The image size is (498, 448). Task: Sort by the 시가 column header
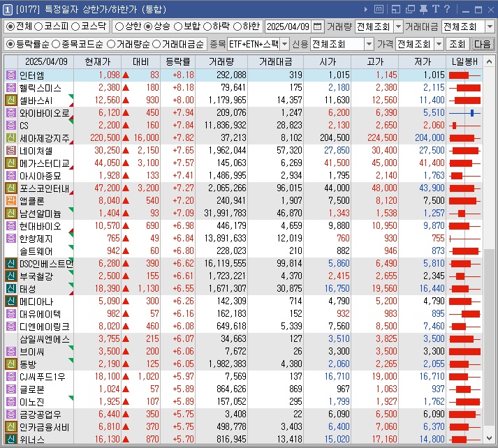[327, 61]
